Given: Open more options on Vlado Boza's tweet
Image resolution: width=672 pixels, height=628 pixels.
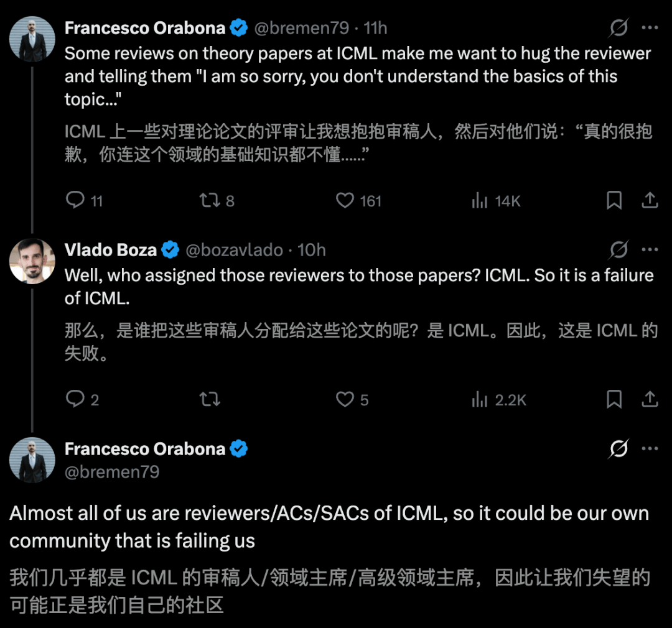Looking at the screenshot, I should click(x=650, y=250).
